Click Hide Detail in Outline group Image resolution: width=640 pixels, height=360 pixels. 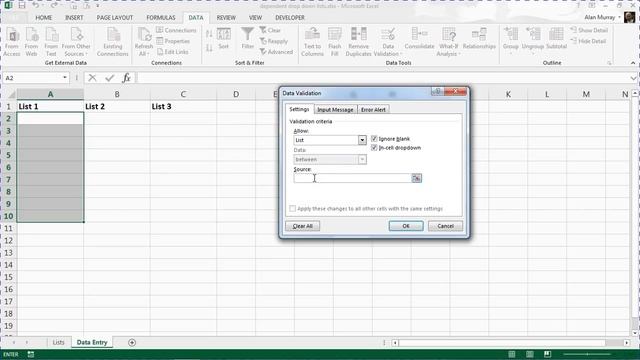point(588,41)
